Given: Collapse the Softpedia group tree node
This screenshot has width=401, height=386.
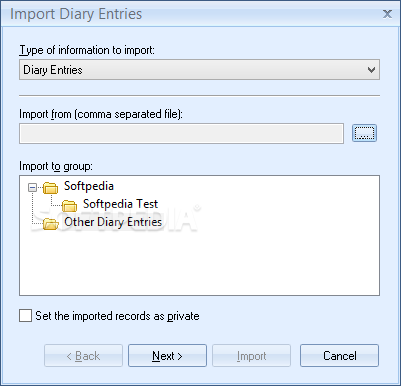Looking at the screenshot, I should [x=32, y=188].
